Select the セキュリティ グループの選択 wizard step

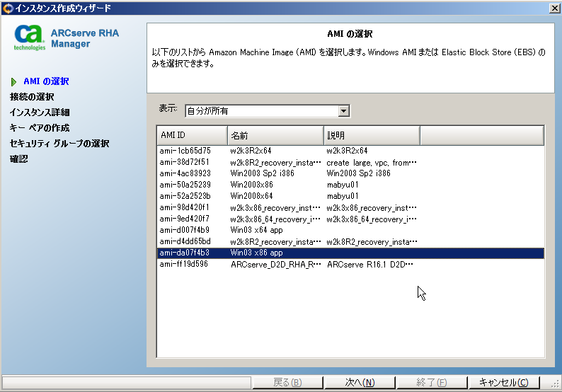tap(59, 144)
